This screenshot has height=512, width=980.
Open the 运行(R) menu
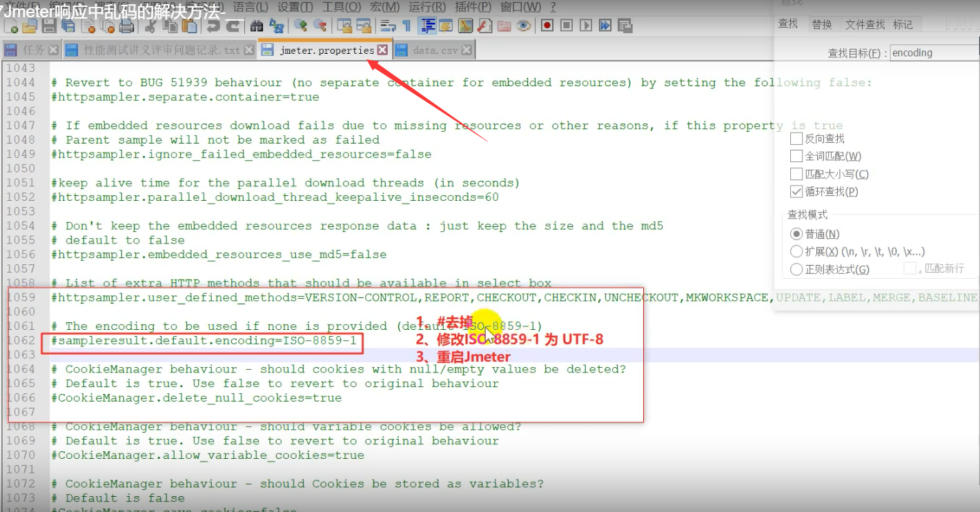pyautogui.click(x=426, y=7)
